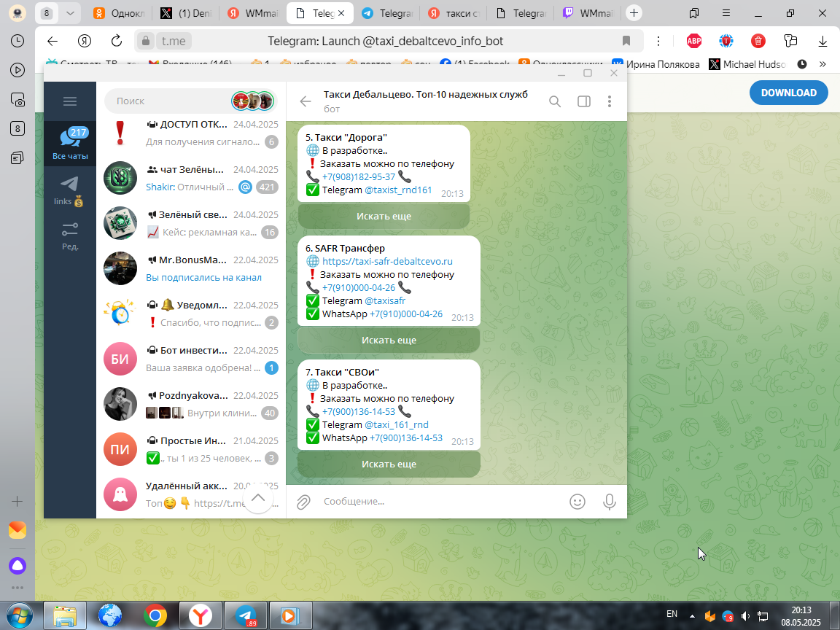The image size is (840, 630).
Task: Show more bookmarks with the chevron
Action: [822, 64]
